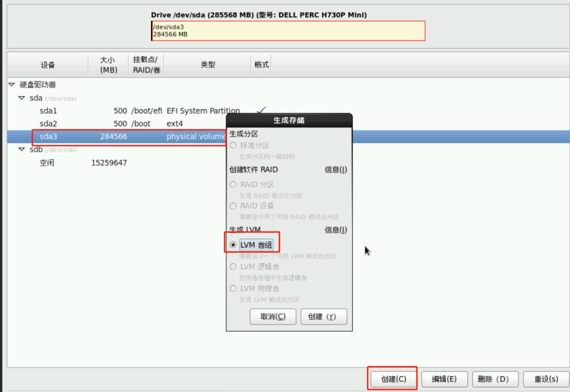Click the 500 size value of sda1
570x392 pixels.
(120, 111)
